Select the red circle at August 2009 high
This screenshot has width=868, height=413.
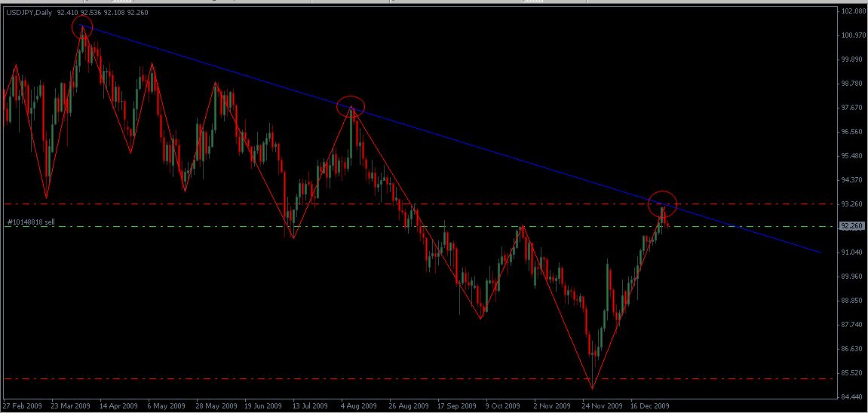pos(351,106)
